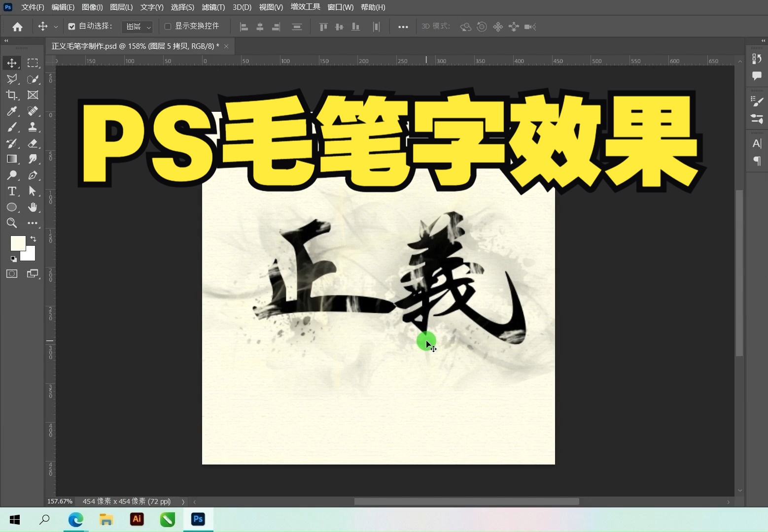Select the Polygonal Lasso tool
Viewport: 768px width, 532px height.
point(12,79)
